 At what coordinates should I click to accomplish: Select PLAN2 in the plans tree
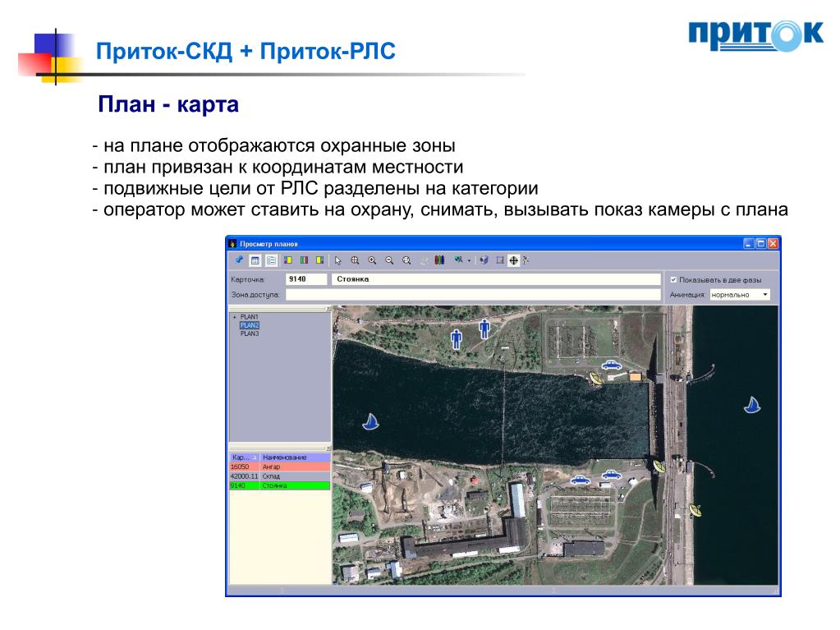[249, 325]
